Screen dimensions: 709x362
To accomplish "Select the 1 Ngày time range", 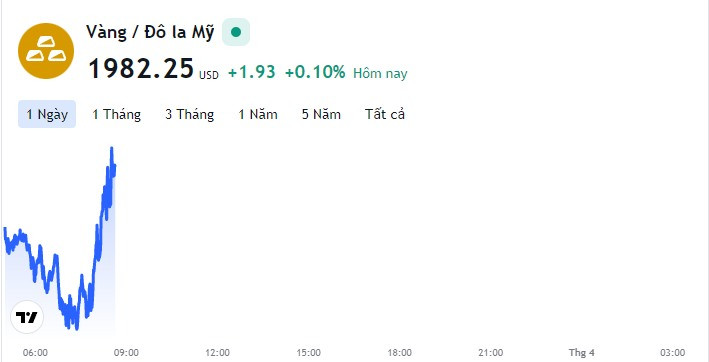I will (47, 114).
